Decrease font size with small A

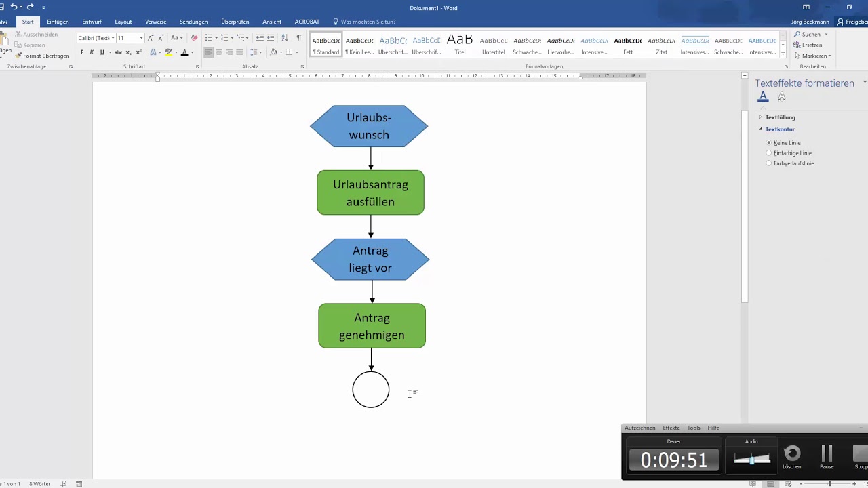pos(161,38)
